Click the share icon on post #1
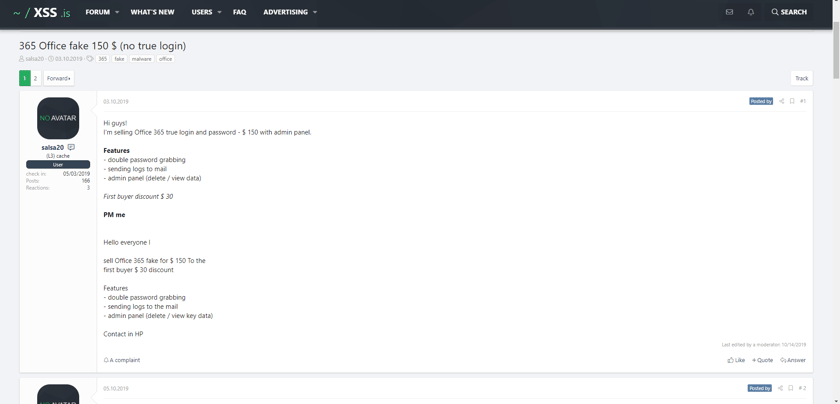Screen dimensions: 840x404 [781, 101]
